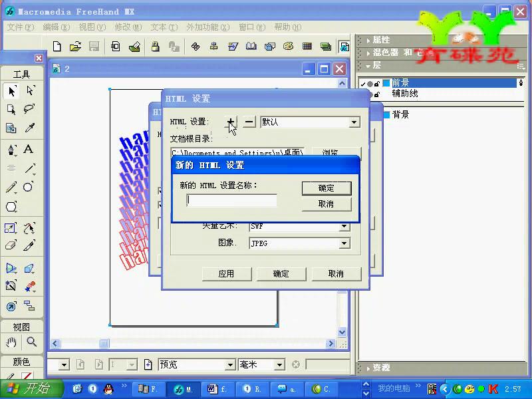Image resolution: width=532 pixels, height=399 pixels.
Task: Select the Extrude 3D tool
Action: point(29,269)
